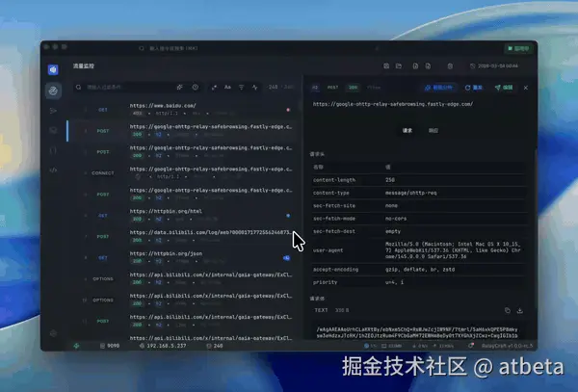Click the sparkle AI icon in filter box
The width and height of the screenshot is (578, 392).
(179, 87)
